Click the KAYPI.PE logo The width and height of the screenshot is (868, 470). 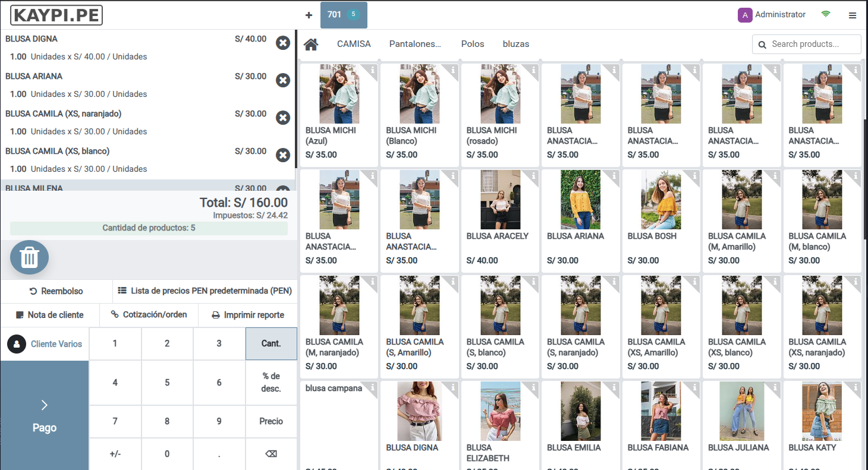(56, 15)
